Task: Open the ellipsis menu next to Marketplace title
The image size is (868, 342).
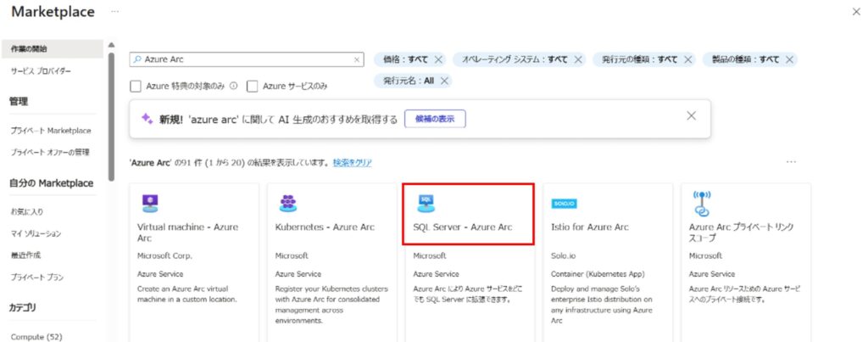Action: 115,12
